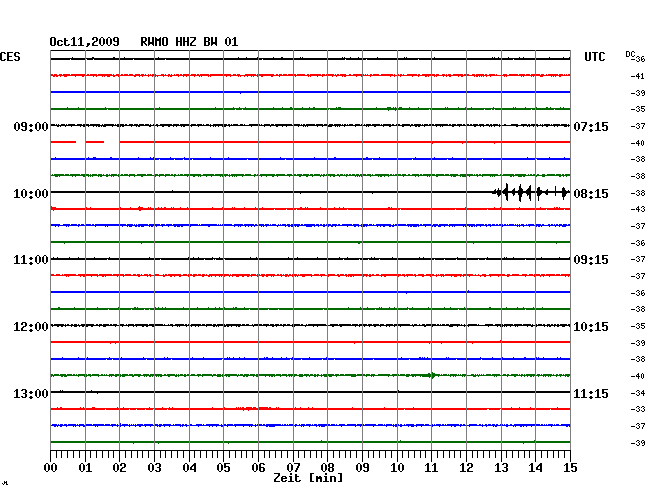Click the short red dash segment in the gapped red trace
Viewport: 650px width, 494px height.
point(95,142)
